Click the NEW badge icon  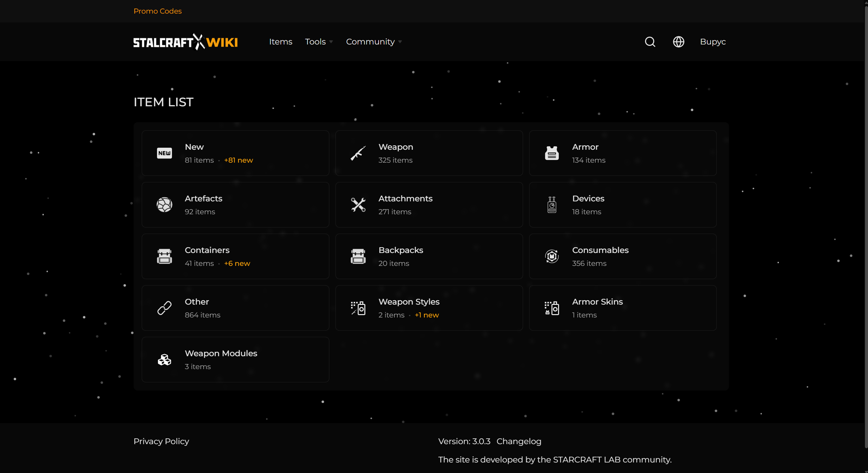164,153
